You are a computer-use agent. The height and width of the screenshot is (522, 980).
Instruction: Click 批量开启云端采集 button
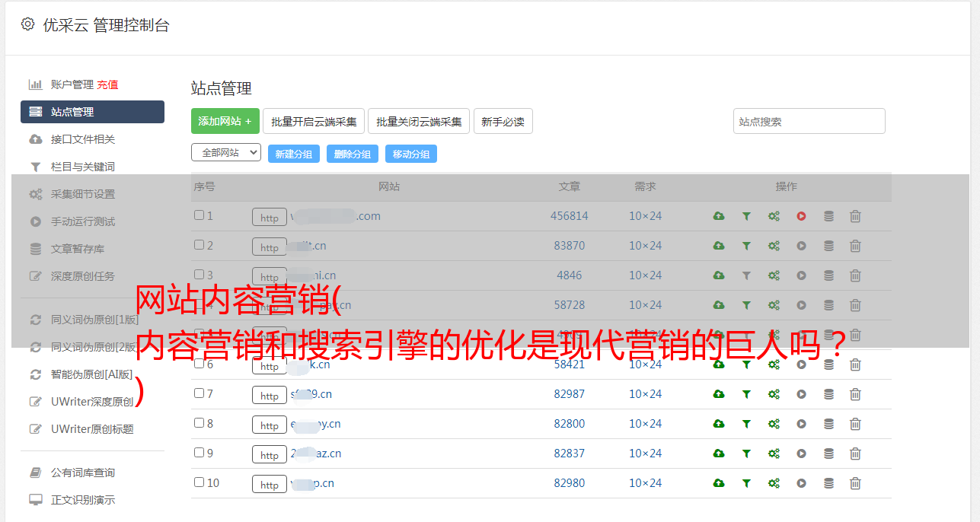click(314, 121)
